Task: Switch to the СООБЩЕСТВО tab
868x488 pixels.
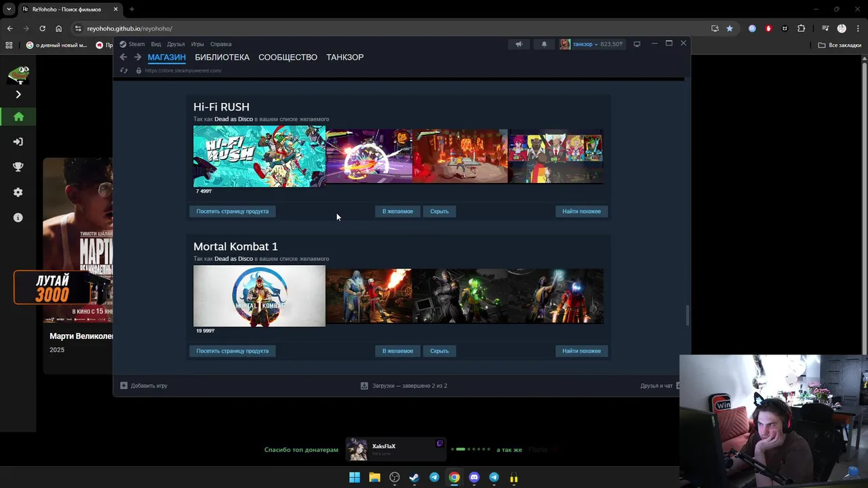Action: click(x=288, y=57)
